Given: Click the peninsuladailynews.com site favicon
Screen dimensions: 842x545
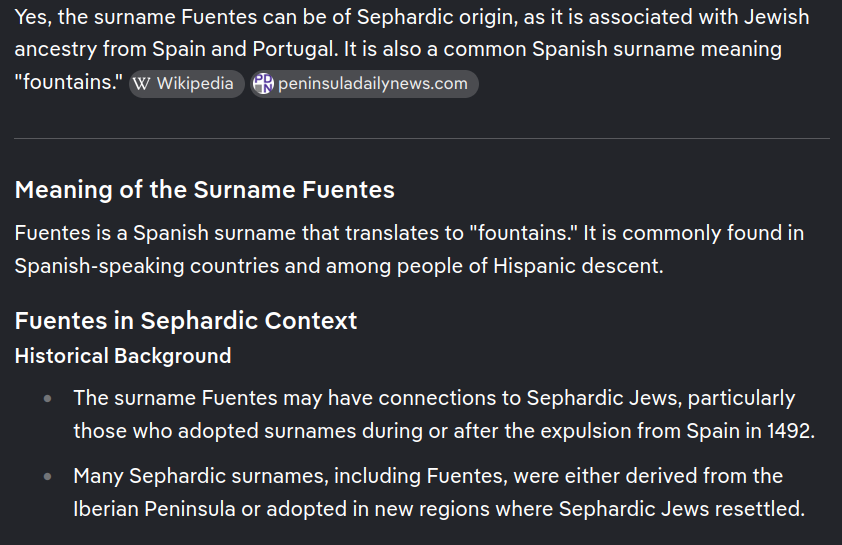Looking at the screenshot, I should click(x=263, y=84).
